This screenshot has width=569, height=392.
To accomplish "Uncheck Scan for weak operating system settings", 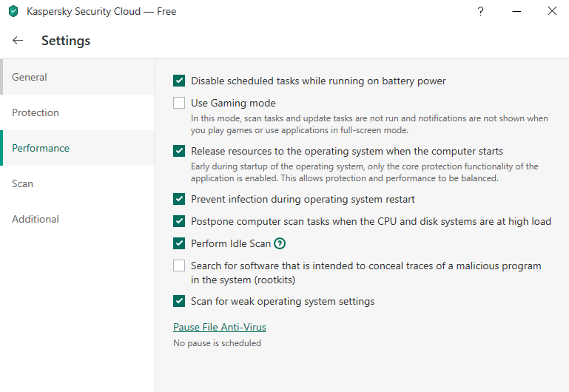I will 179,301.
